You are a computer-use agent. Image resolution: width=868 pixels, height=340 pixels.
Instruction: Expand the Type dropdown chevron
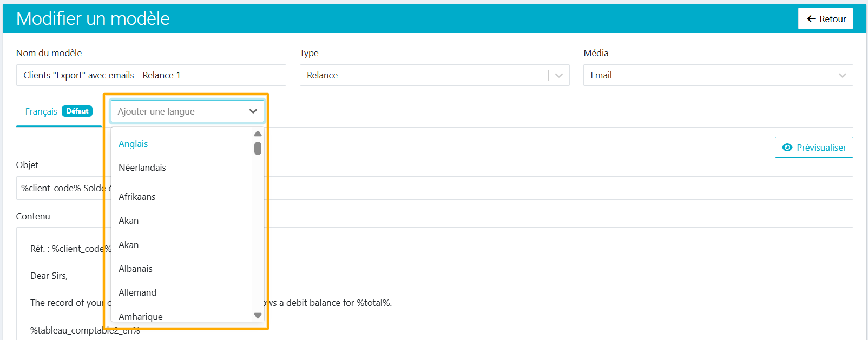point(559,75)
